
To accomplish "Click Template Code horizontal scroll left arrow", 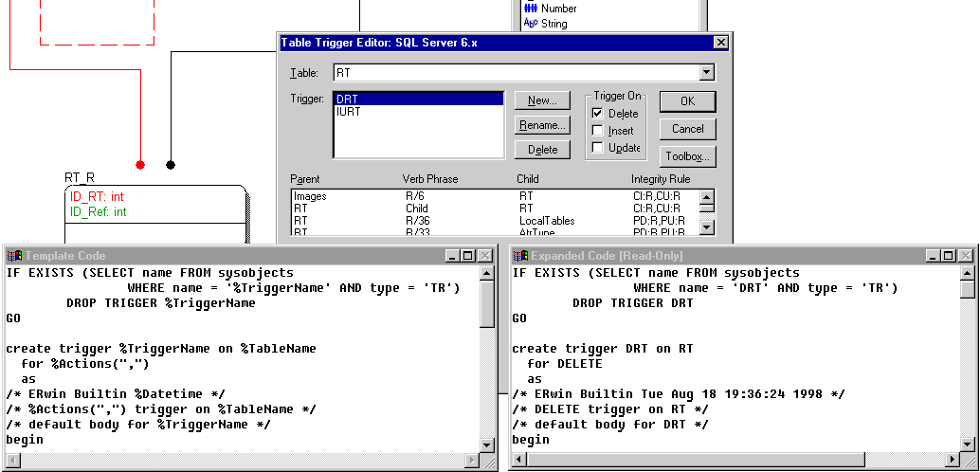I will [12, 462].
